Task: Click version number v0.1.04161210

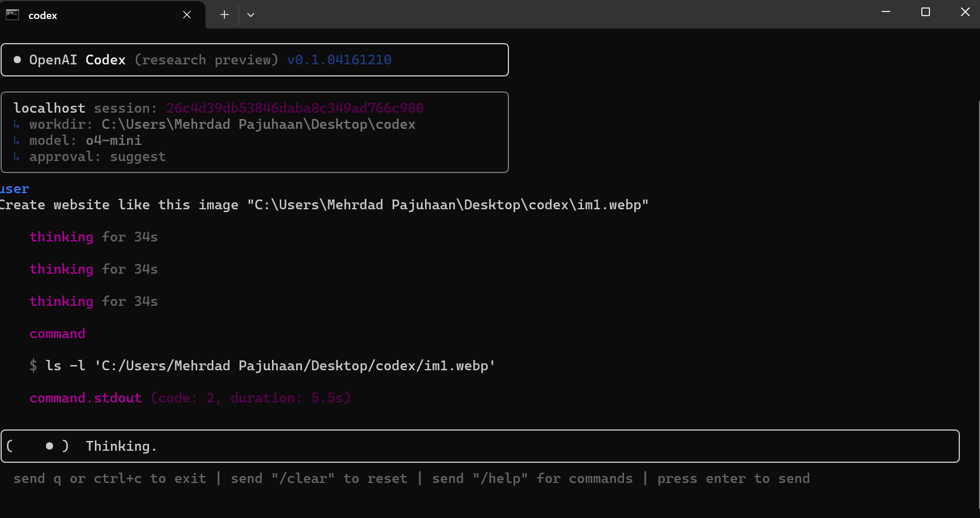Action: (339, 60)
